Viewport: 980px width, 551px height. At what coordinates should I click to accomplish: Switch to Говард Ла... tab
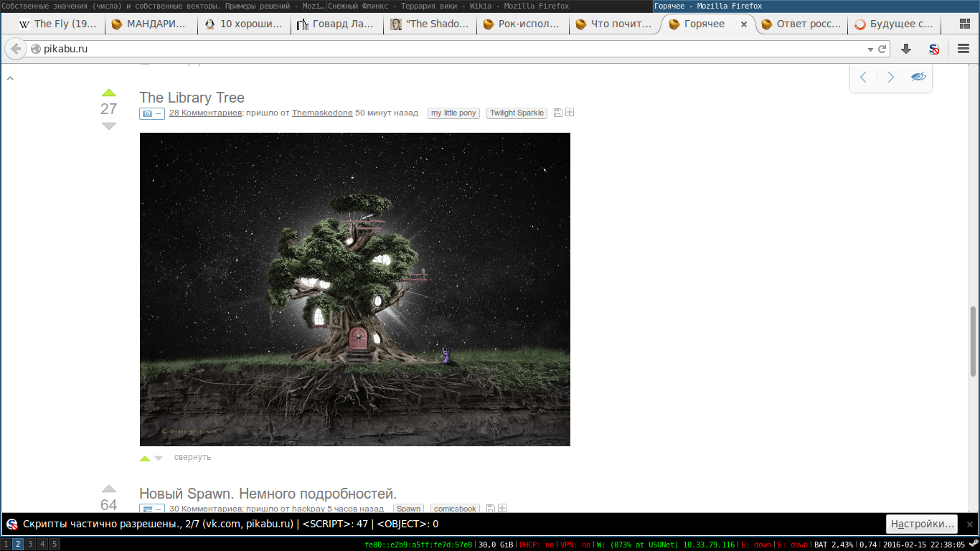point(336,24)
